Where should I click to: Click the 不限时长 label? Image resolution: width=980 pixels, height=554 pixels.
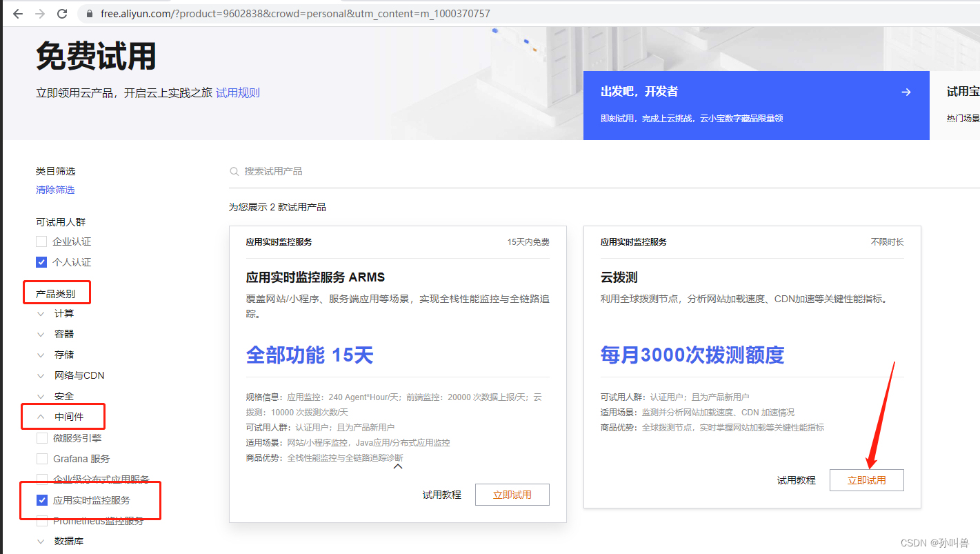pyautogui.click(x=887, y=242)
